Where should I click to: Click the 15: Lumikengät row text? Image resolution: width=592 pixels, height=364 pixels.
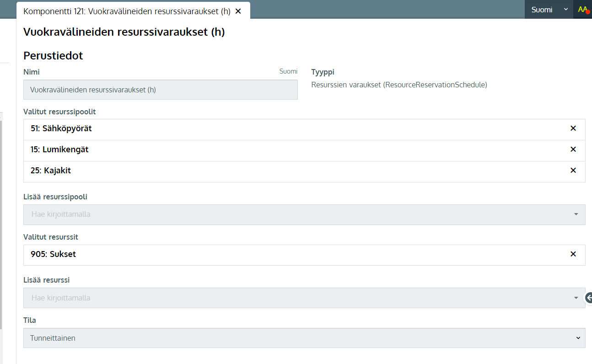[x=59, y=150]
